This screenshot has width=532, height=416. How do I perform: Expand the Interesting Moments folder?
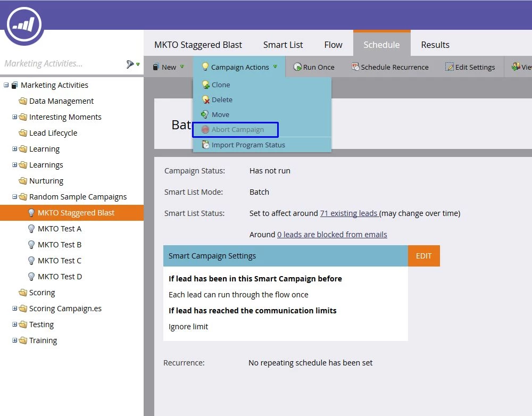point(14,117)
